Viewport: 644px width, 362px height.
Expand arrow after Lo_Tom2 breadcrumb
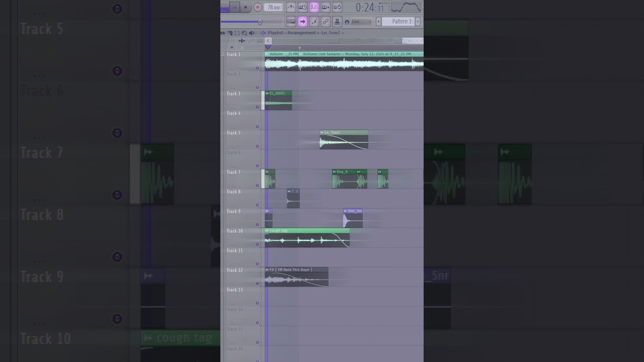(x=343, y=33)
